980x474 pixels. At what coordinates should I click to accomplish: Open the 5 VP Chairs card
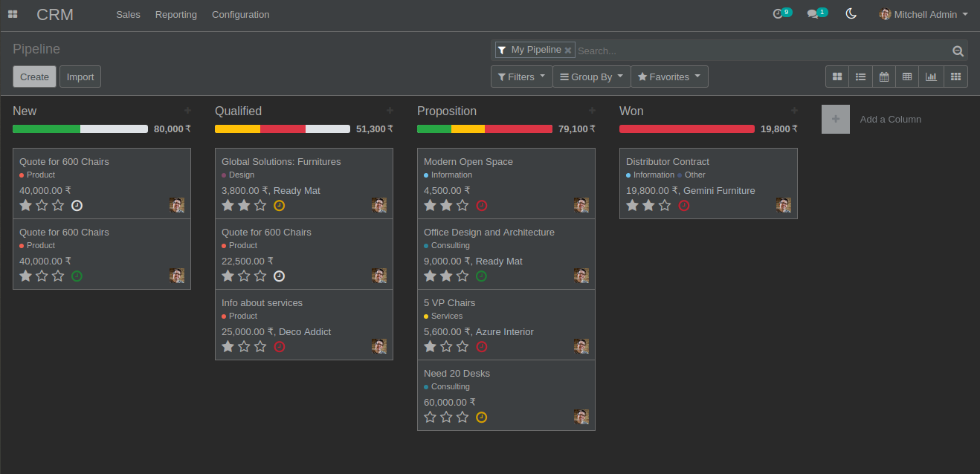point(506,325)
